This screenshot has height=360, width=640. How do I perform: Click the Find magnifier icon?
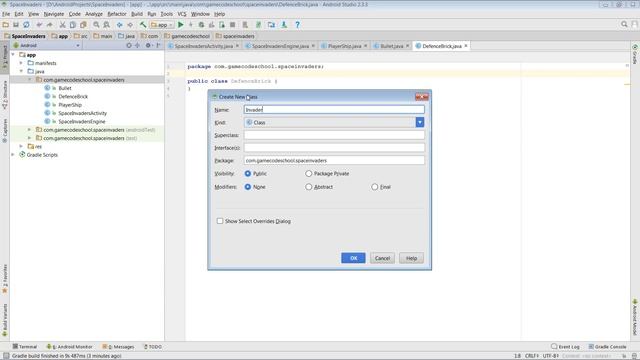pyautogui.click(x=96, y=25)
